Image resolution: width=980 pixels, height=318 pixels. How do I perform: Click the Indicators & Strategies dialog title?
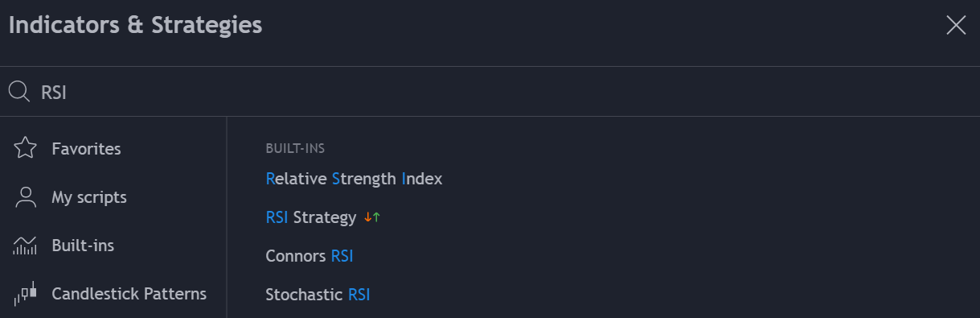(x=135, y=25)
